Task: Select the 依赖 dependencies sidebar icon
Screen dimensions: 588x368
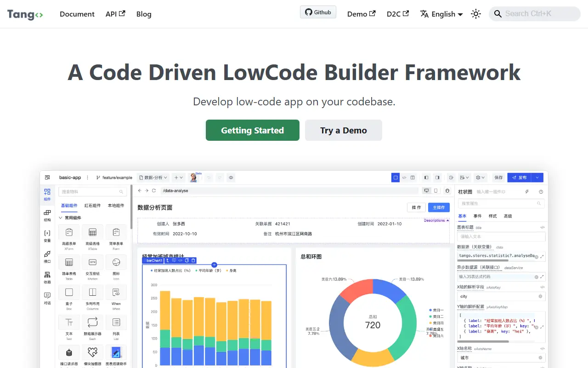Action: coord(47,277)
